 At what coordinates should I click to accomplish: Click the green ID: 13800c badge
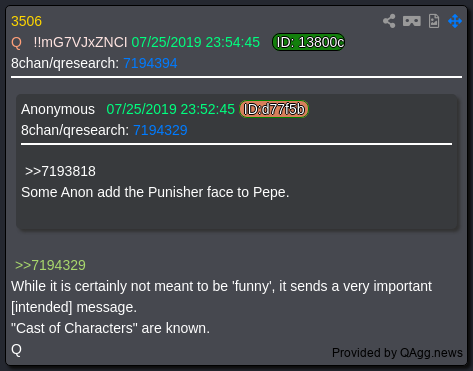(x=308, y=42)
